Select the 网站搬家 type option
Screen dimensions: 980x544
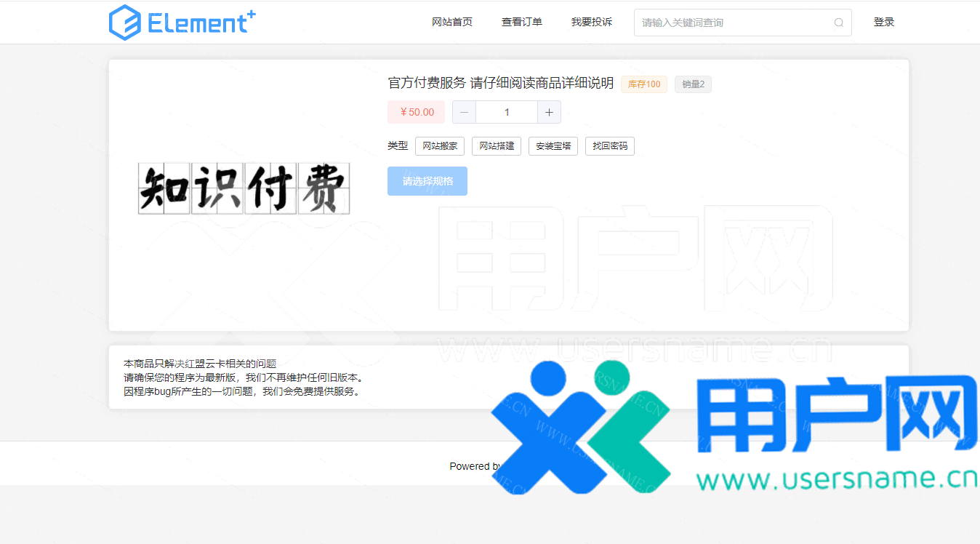click(x=440, y=146)
